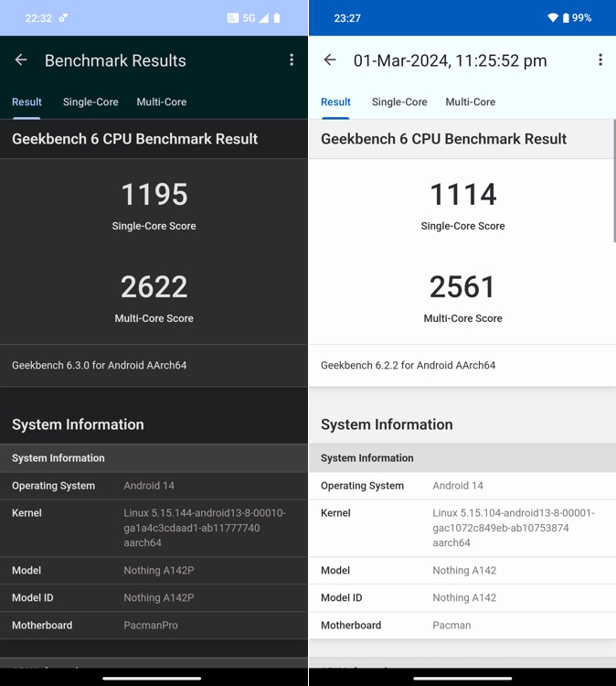
Task: Tap 99% battery indicator in right status bar
Action: pyautogui.click(x=577, y=18)
